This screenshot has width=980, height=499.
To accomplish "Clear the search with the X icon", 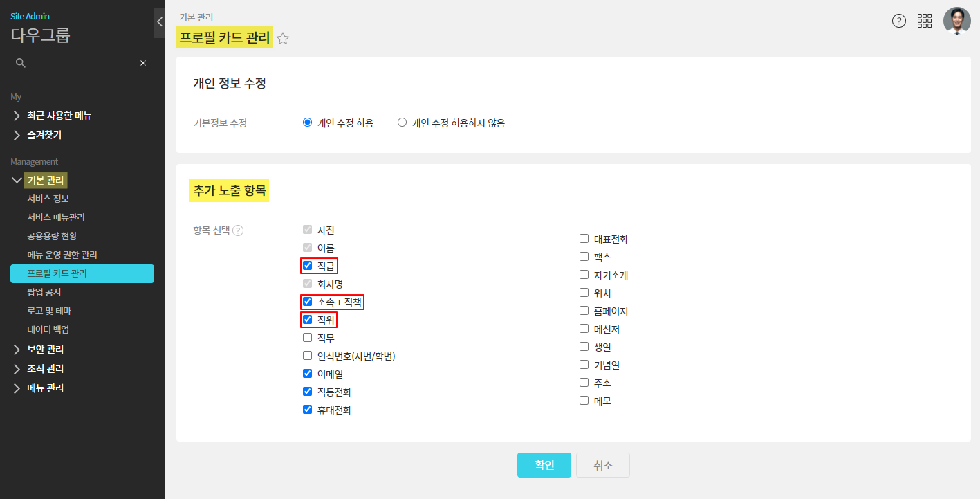I will point(143,63).
